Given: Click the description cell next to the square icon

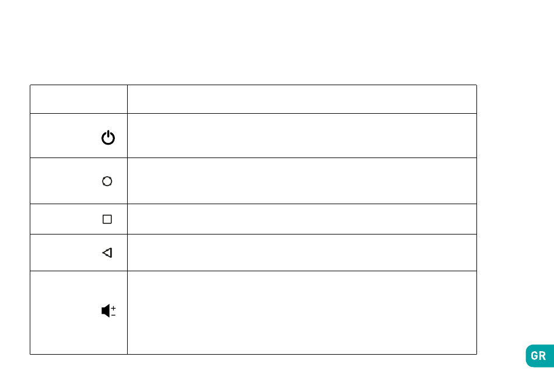Looking at the screenshot, I should point(302,219).
